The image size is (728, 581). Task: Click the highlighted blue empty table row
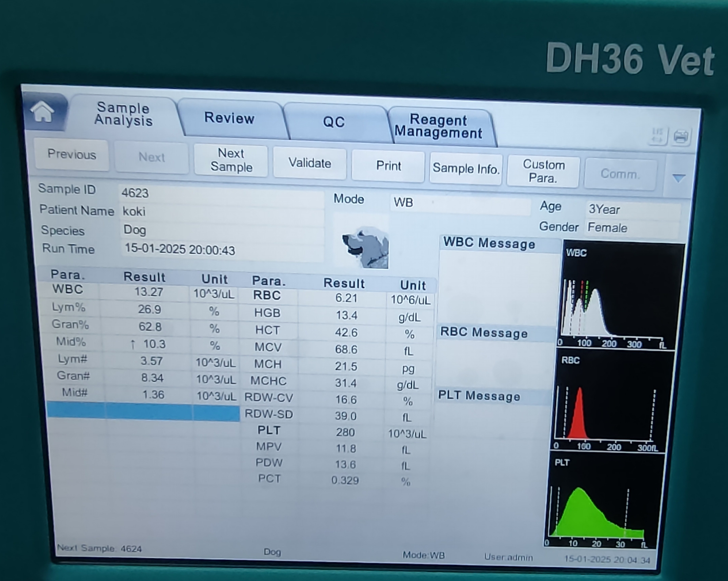[143, 412]
